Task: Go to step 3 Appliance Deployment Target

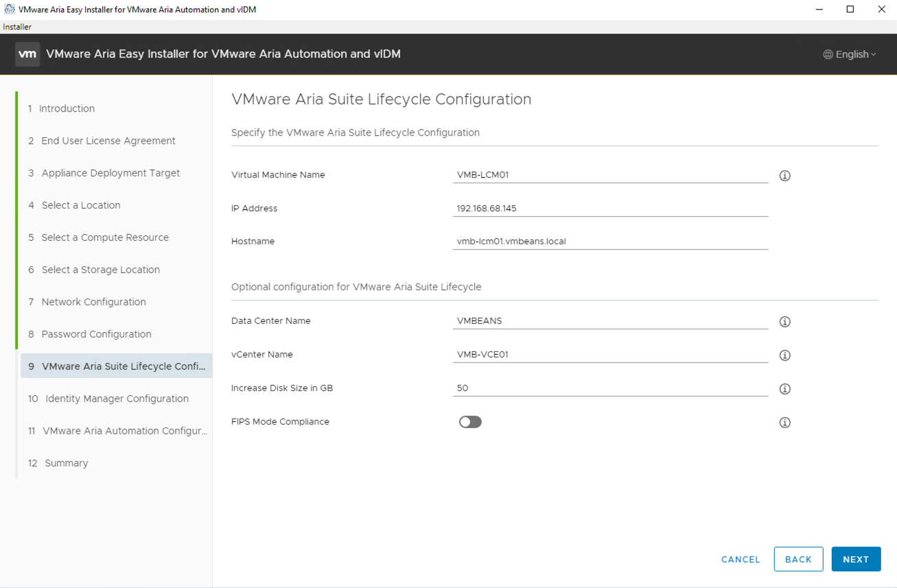Action: click(x=104, y=173)
